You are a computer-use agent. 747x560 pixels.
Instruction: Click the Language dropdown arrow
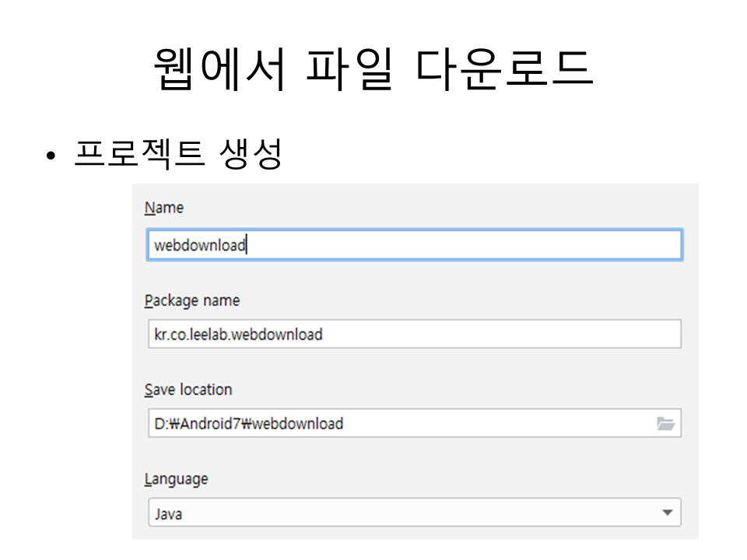[x=667, y=513]
